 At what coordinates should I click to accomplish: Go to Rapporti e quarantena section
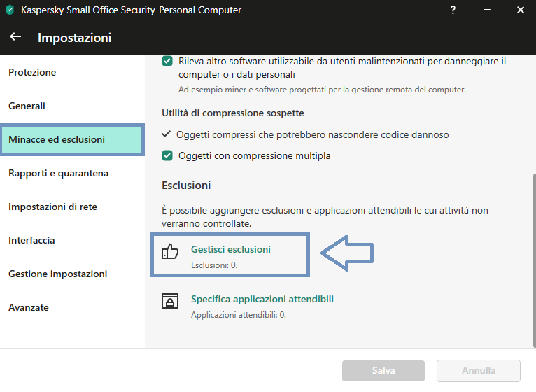click(x=59, y=173)
